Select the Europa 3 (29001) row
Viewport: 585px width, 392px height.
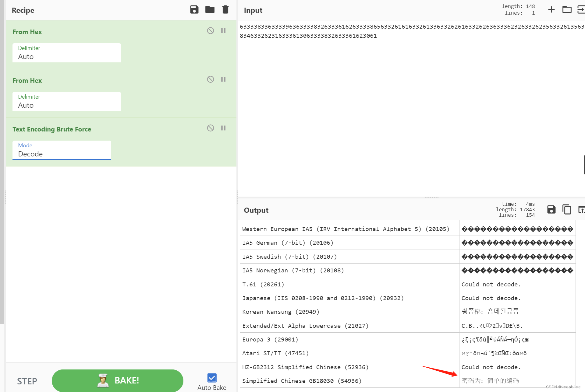click(x=408, y=339)
